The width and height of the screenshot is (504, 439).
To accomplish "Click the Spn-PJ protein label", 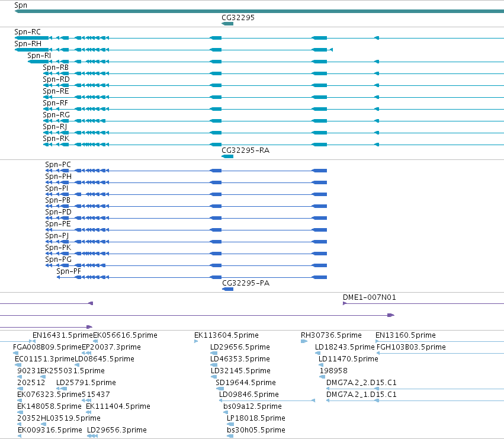I will pos(57,236).
